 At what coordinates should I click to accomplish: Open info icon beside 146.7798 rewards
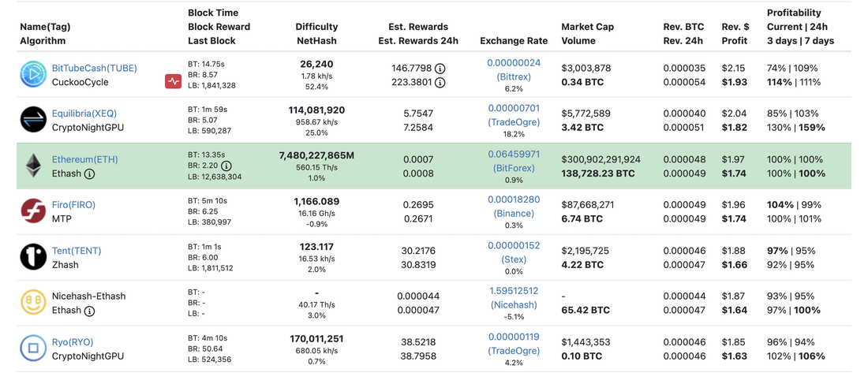click(x=440, y=69)
